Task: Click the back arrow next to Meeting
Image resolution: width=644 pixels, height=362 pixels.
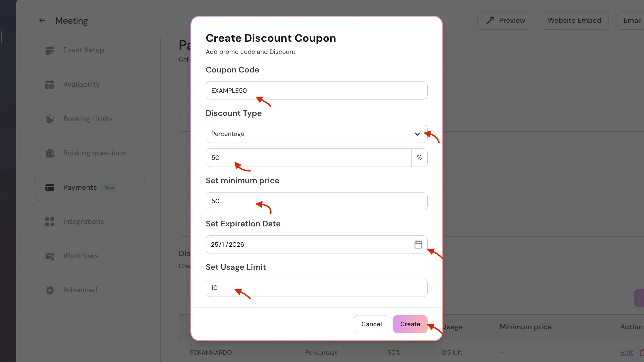Action: click(42, 21)
